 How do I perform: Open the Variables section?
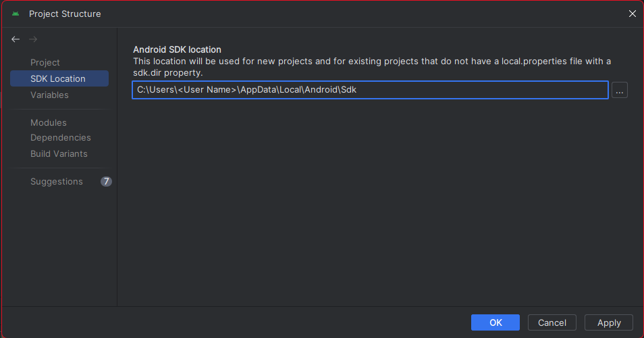point(49,95)
